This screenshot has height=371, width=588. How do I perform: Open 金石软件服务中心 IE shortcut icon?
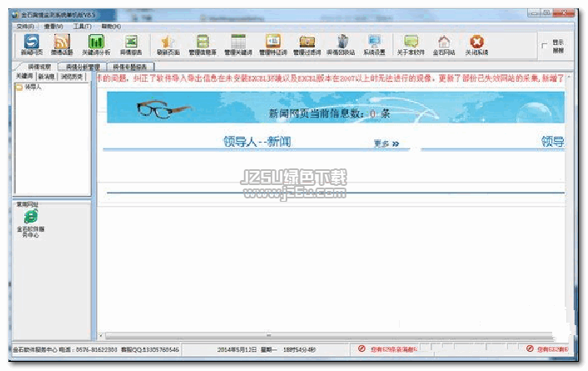coord(31,217)
